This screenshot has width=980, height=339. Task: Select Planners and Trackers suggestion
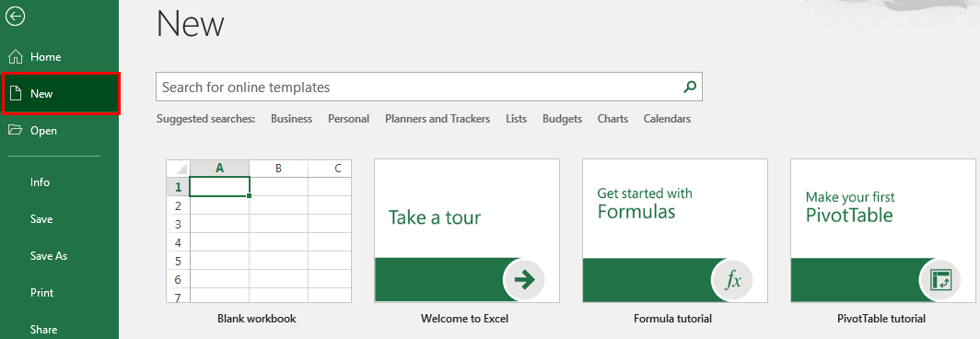(437, 118)
